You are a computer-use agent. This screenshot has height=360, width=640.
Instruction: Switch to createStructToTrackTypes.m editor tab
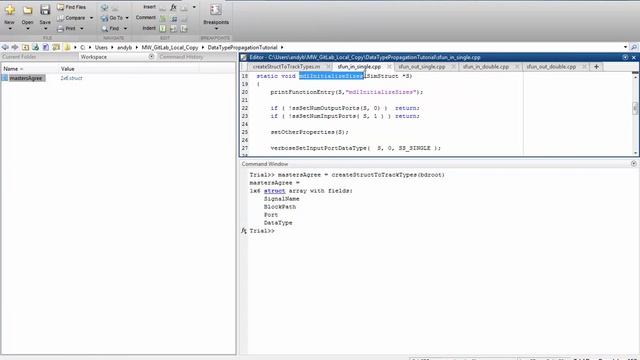pos(286,67)
